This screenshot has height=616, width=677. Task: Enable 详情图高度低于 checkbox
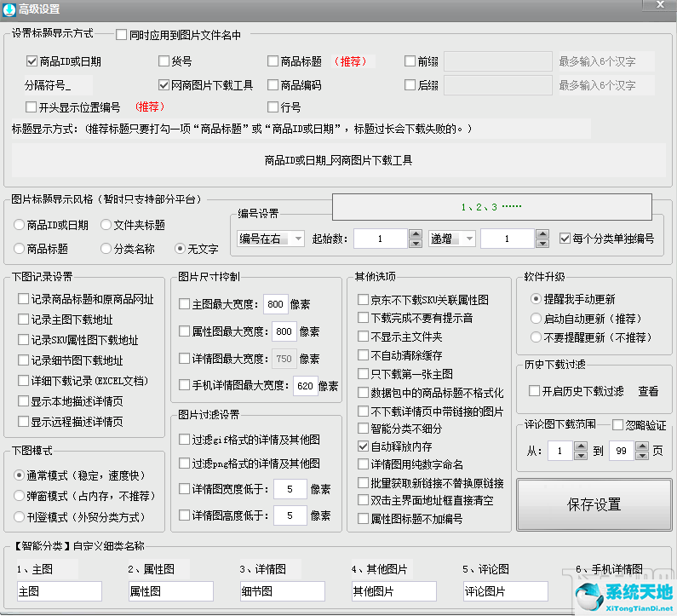point(184,515)
